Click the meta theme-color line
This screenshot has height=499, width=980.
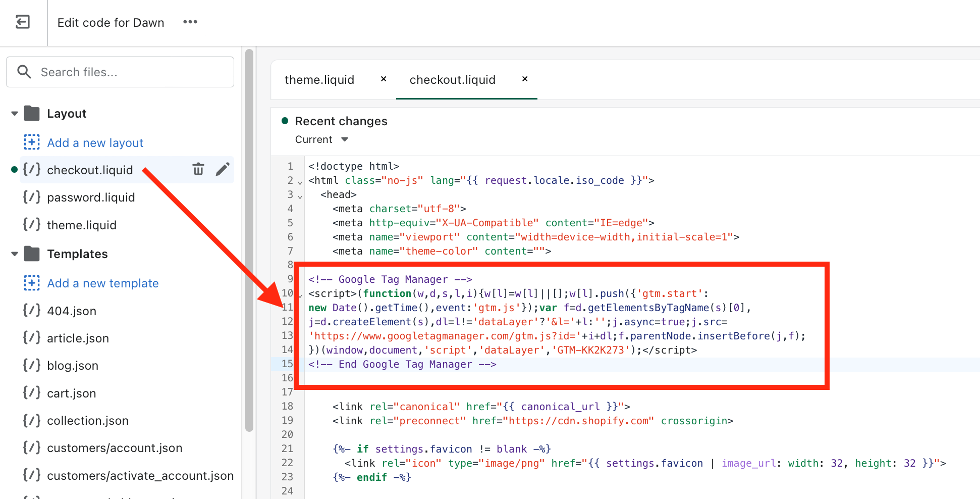click(442, 251)
